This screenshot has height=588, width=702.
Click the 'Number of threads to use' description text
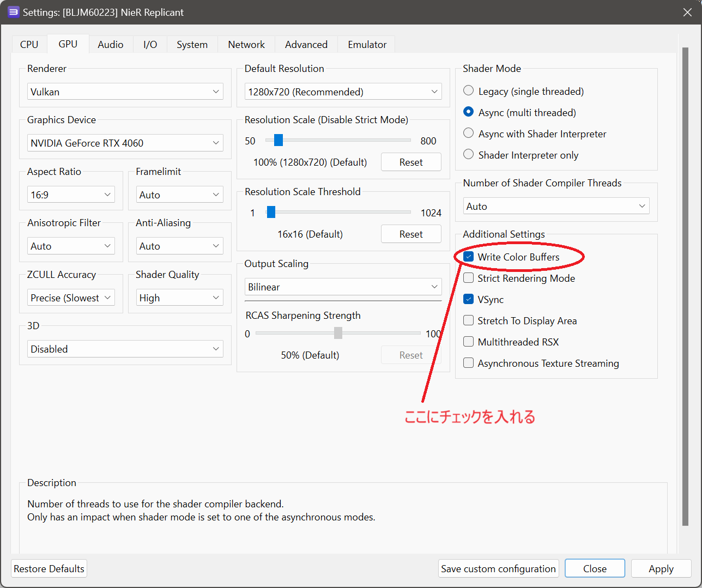155,504
